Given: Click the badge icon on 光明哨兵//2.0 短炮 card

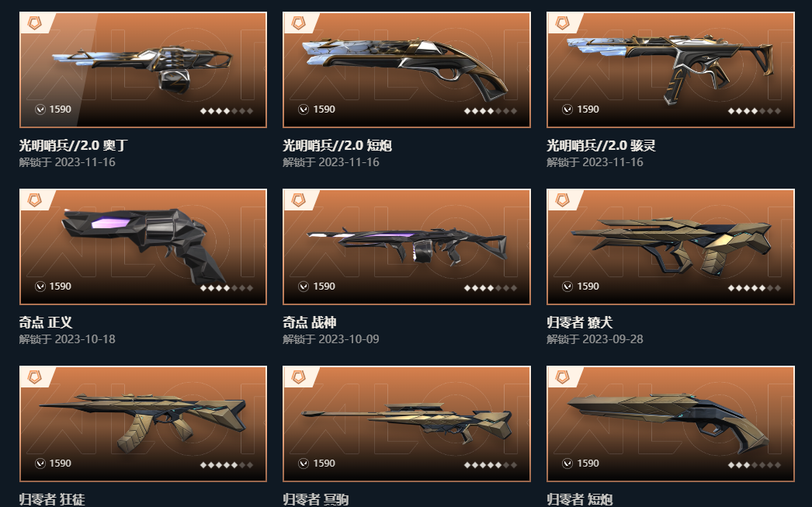Looking at the screenshot, I should [x=299, y=23].
